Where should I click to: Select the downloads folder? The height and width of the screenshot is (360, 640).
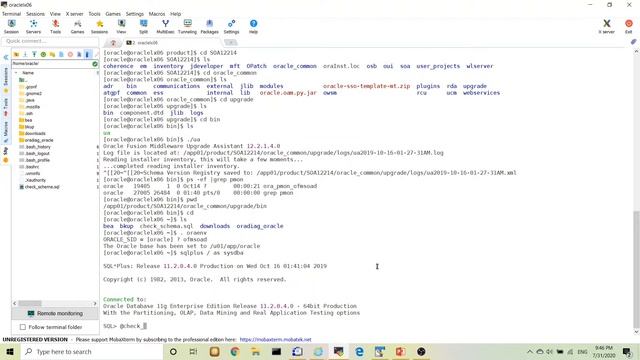(32, 133)
